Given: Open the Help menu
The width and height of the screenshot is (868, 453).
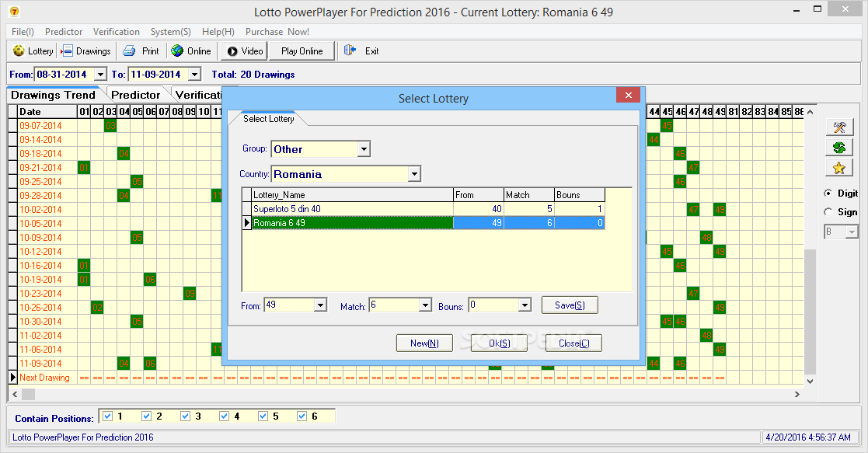Looking at the screenshot, I should pos(218,32).
